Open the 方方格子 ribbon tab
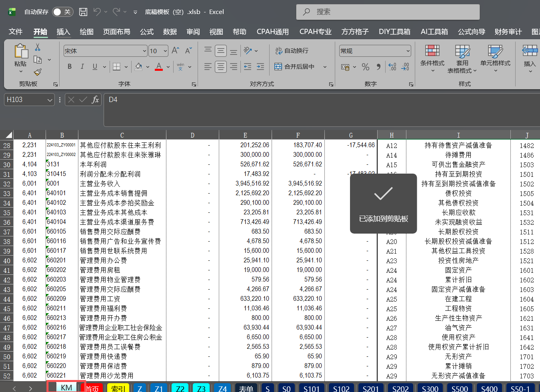This screenshot has height=392, width=540. [355, 32]
